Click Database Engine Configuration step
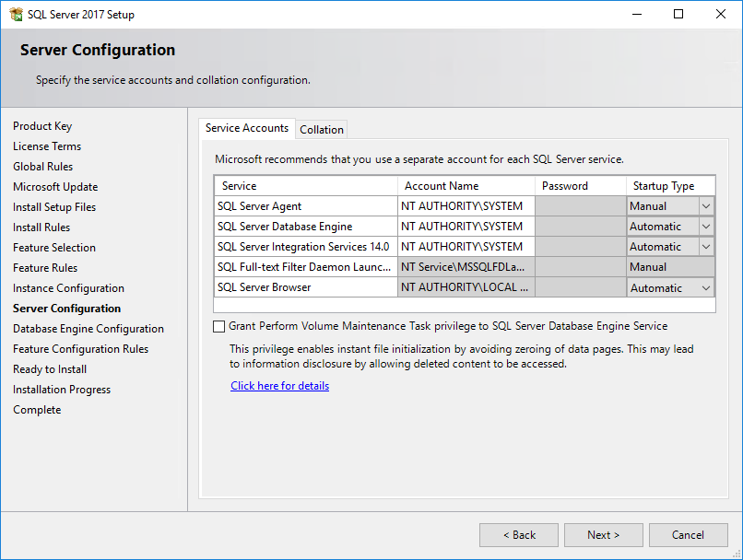This screenshot has width=743, height=560. click(88, 329)
